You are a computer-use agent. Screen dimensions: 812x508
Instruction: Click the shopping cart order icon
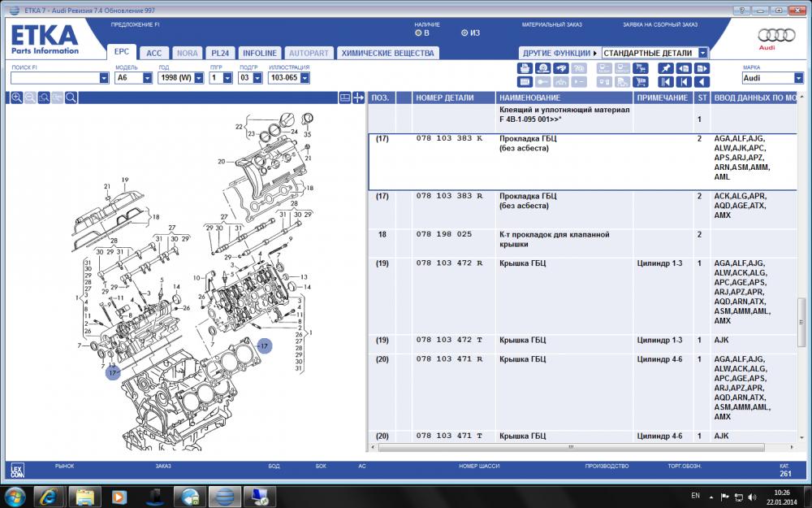[x=641, y=81]
